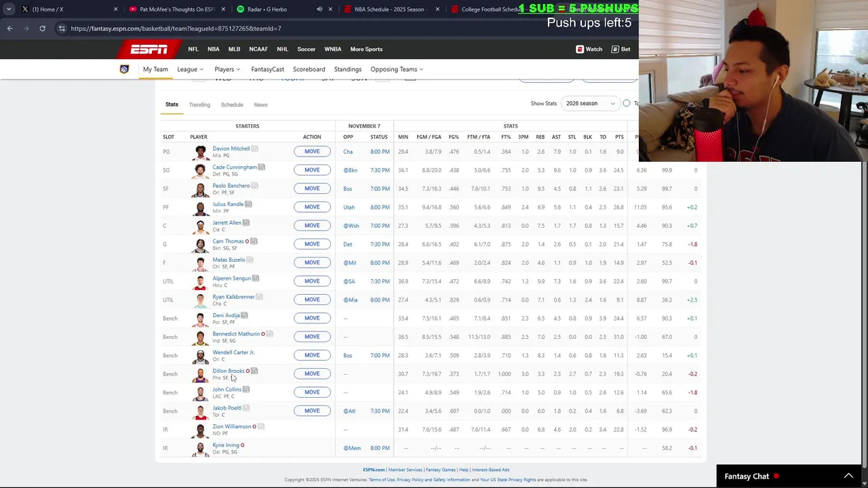This screenshot has width=868, height=488.
Task: Open Alperen Sengun's news note icon
Action: click(256, 279)
